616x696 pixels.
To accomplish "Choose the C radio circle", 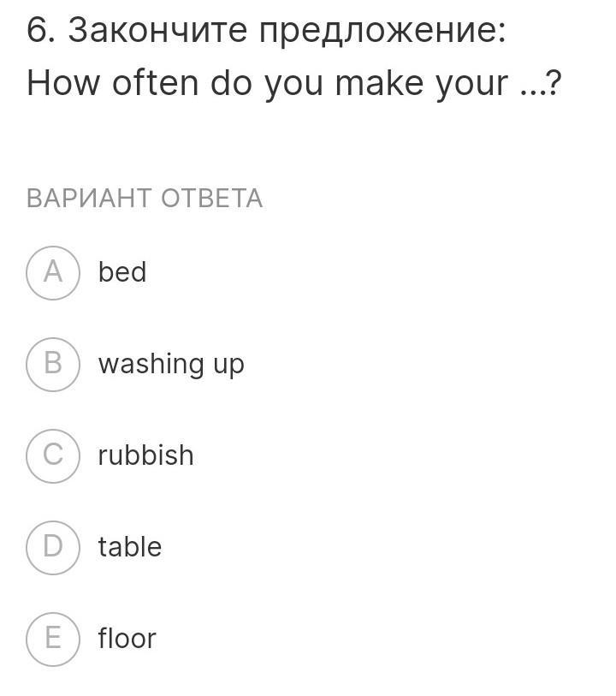I will [x=53, y=455].
